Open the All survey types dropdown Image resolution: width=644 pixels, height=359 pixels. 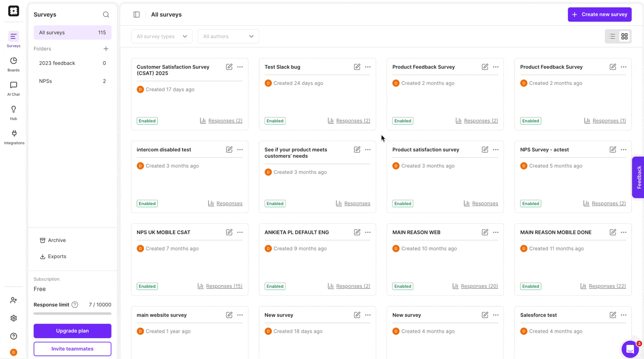(x=161, y=36)
